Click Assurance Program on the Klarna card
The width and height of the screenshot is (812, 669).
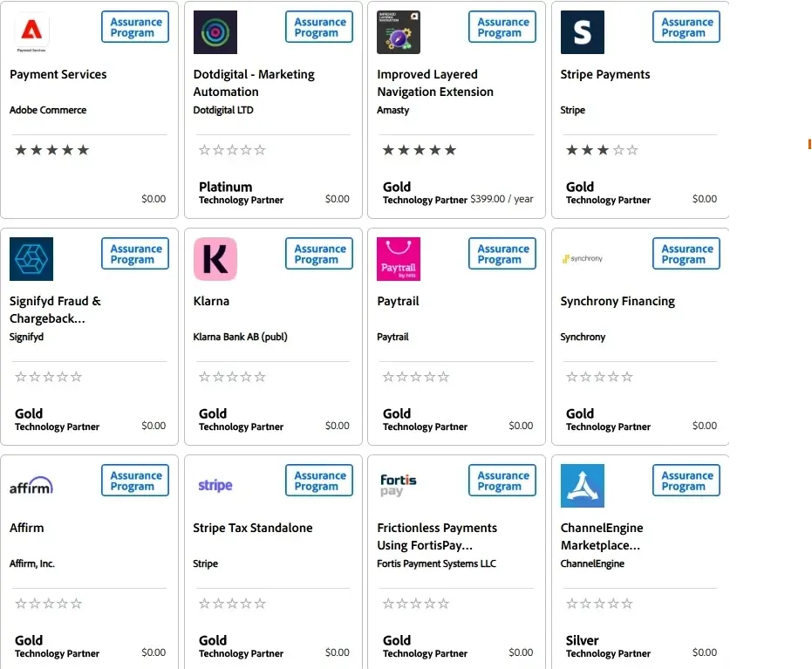tap(317, 253)
